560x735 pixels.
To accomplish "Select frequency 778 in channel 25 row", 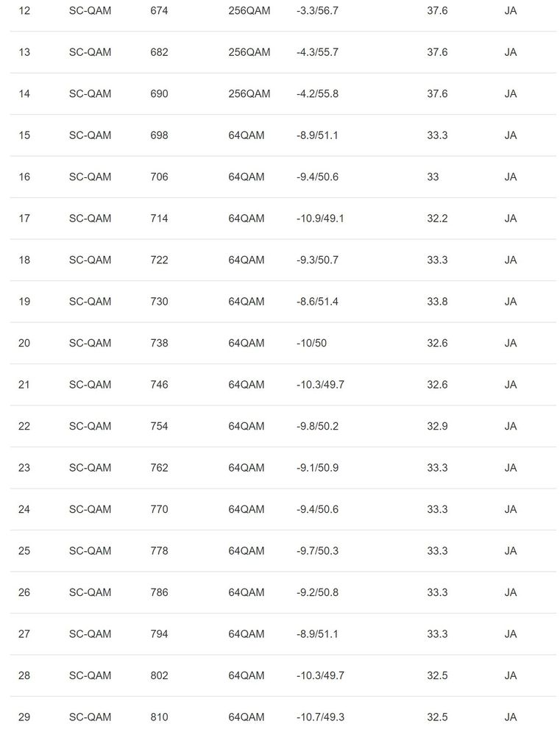I will coord(159,551).
